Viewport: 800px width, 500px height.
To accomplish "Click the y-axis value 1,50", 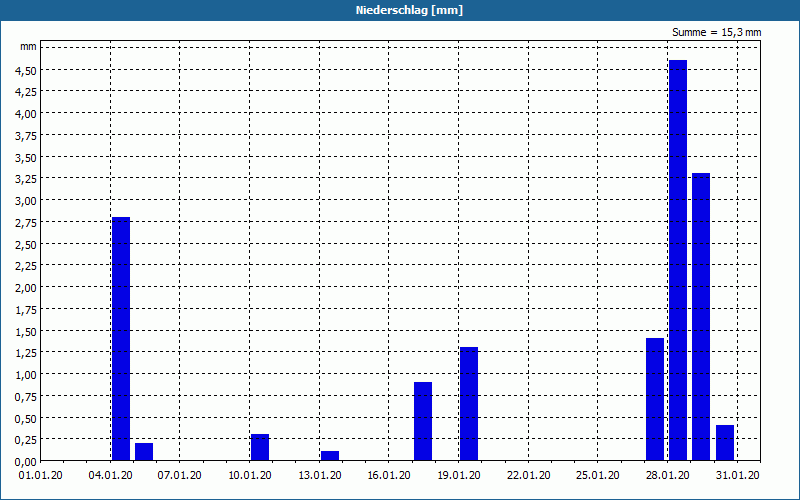I will pyautogui.click(x=26, y=332).
